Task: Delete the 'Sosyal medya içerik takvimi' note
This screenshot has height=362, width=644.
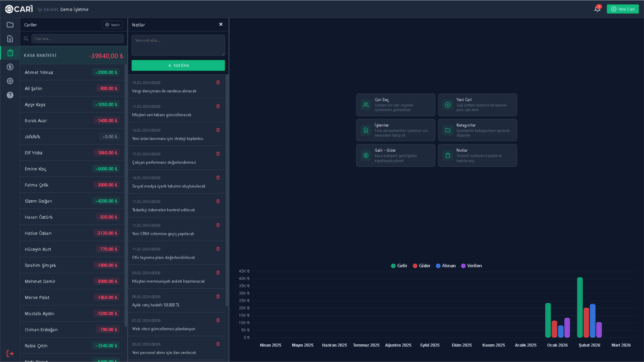Action: click(x=218, y=177)
